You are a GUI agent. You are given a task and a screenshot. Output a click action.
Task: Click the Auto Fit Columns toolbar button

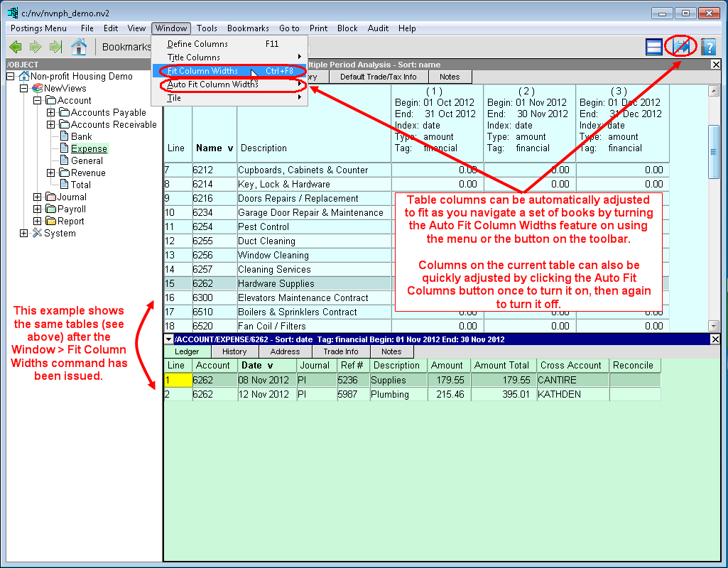pyautogui.click(x=681, y=47)
